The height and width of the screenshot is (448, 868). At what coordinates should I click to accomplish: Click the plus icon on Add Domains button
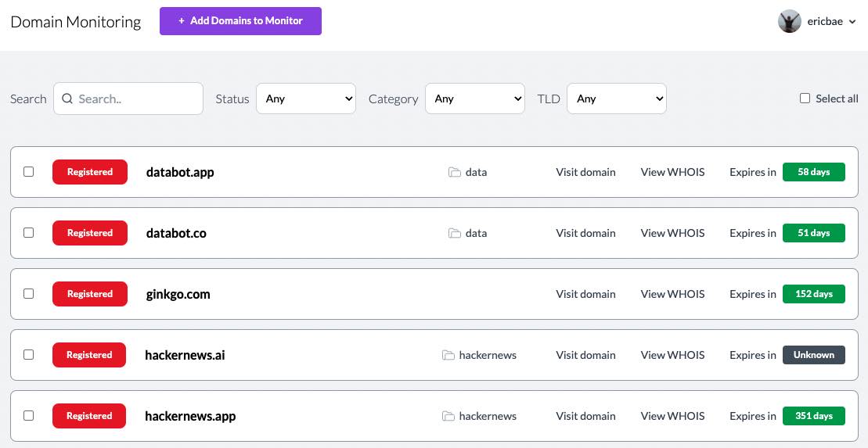tap(182, 21)
